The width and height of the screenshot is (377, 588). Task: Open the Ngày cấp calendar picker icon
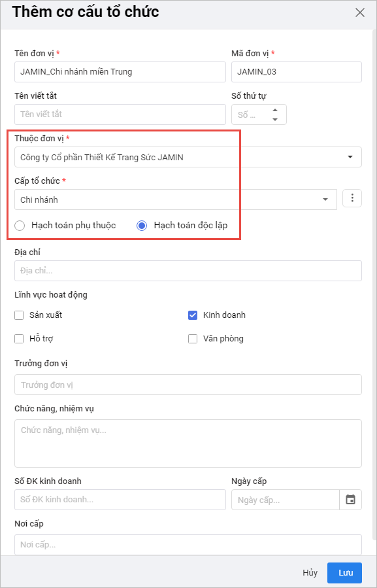click(x=350, y=500)
